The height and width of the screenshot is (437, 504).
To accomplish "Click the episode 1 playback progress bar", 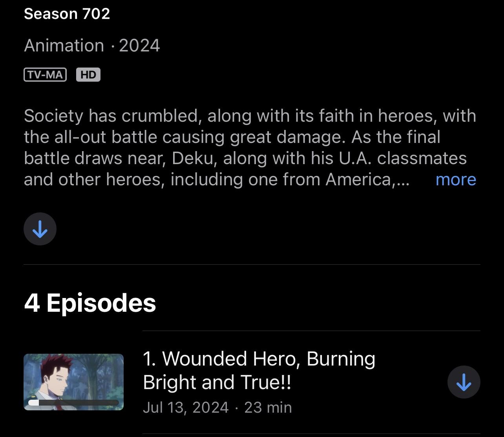I will pyautogui.click(x=73, y=402).
